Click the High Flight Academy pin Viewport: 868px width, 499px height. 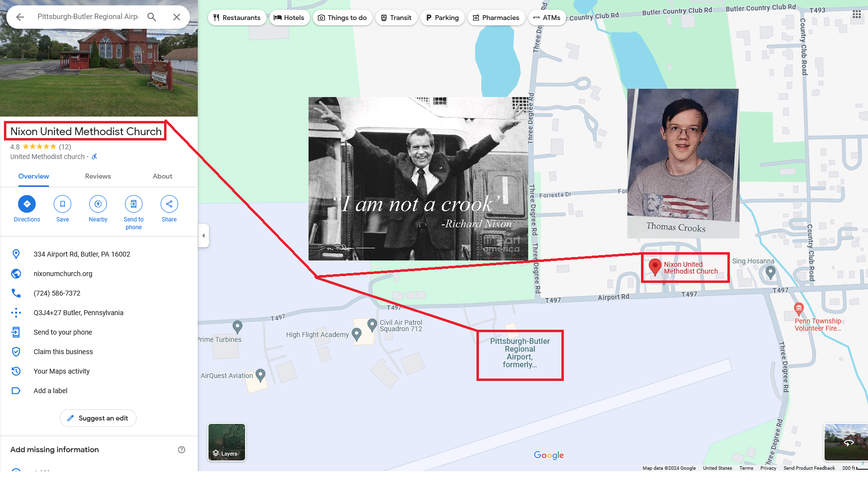pos(356,334)
